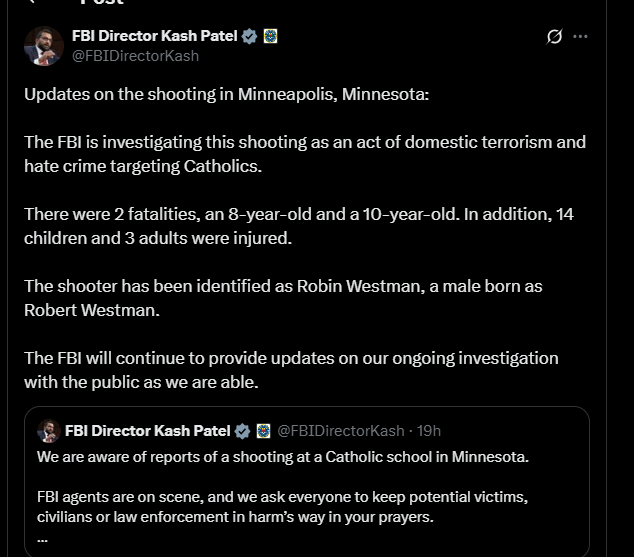The image size is (634, 557).
Task: Open the Grok explain-this-post icon
Action: [x=554, y=36]
